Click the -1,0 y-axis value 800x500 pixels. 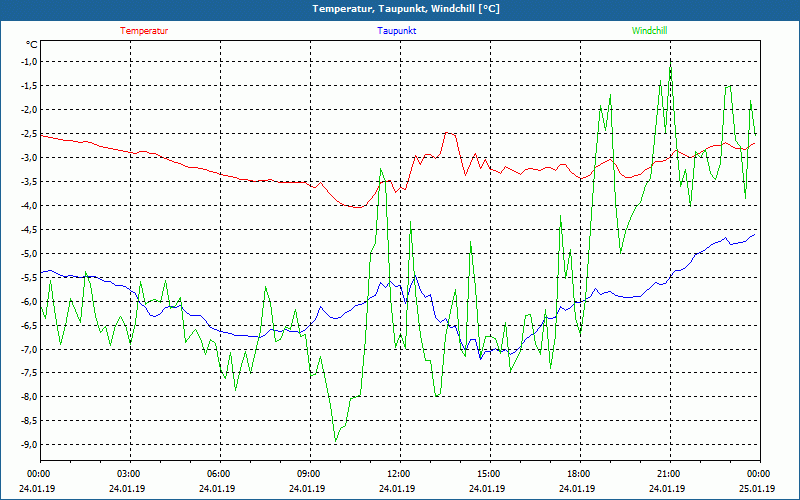[x=28, y=62]
